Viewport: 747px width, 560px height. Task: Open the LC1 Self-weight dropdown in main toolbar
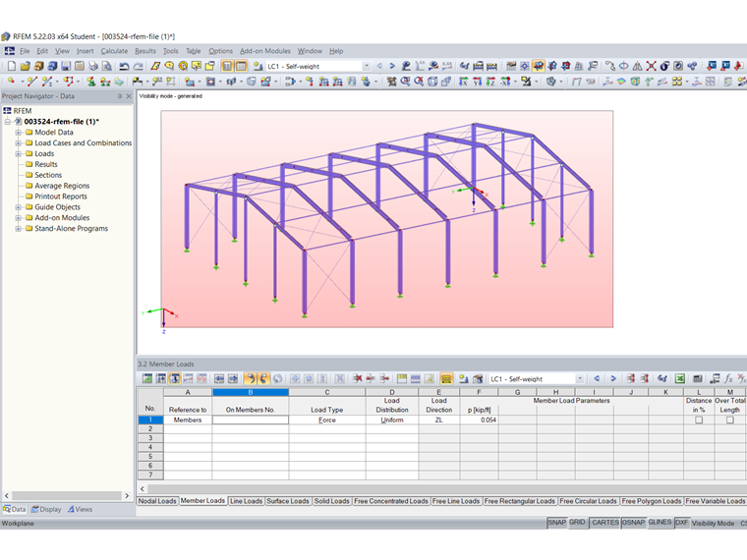367,66
